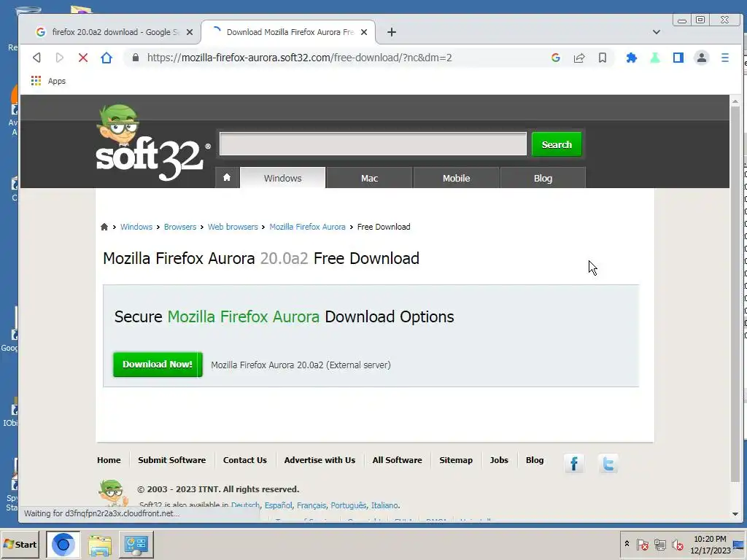
Task: Click the muted volume tray icon
Action: click(x=677, y=544)
